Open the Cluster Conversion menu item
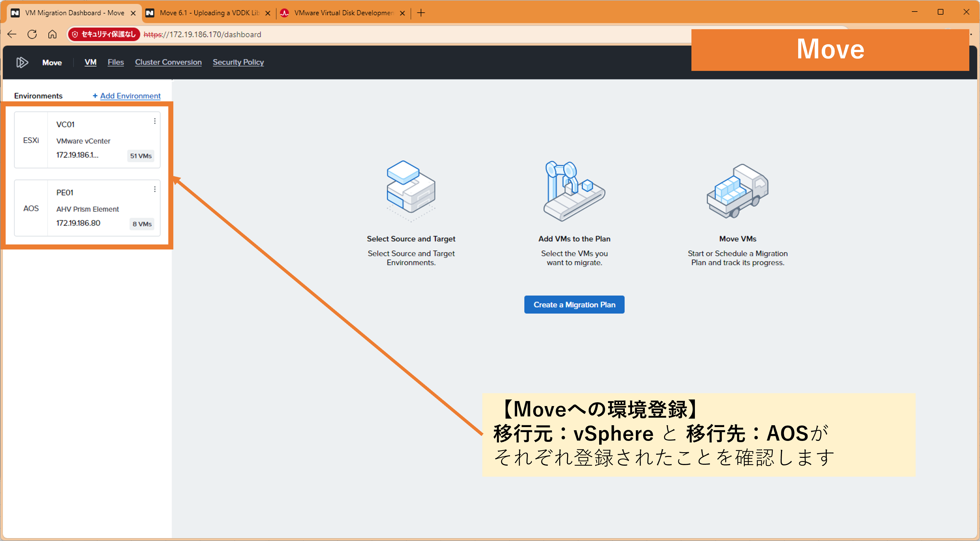Screen dimensions: 980x541 click(168, 62)
